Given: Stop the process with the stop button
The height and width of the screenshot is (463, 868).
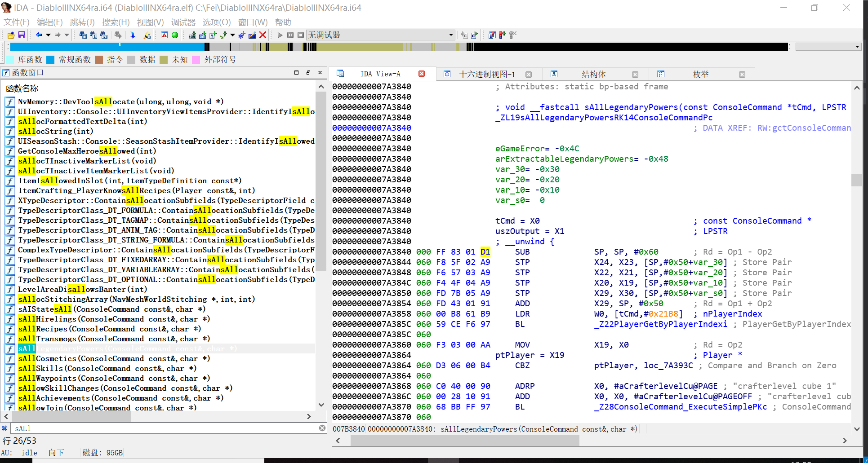Looking at the screenshot, I should [301, 35].
